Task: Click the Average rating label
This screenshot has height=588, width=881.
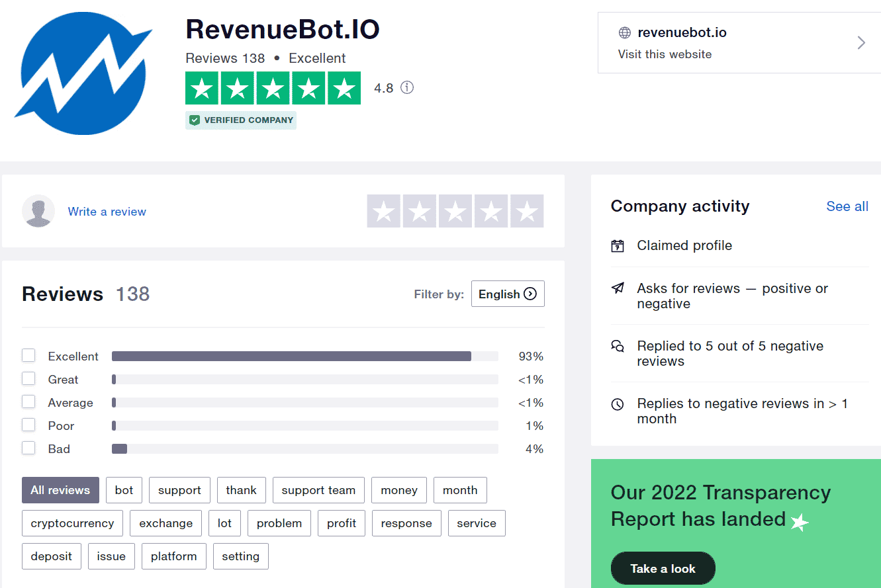Action: point(70,403)
